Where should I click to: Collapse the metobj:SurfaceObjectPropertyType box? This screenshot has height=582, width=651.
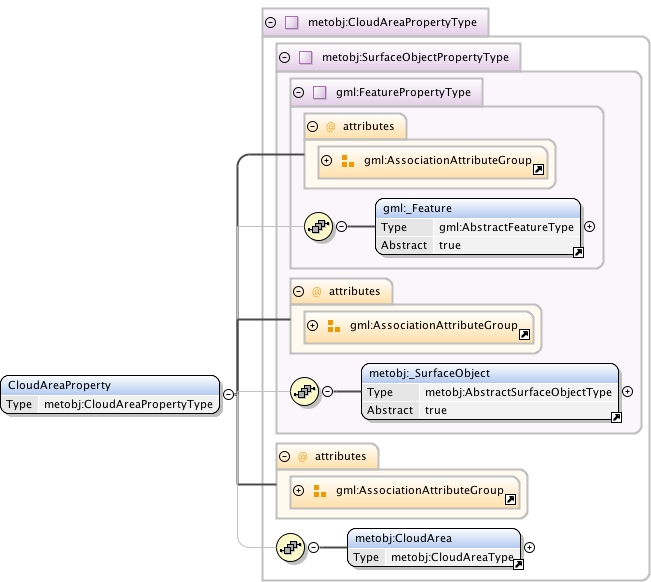click(284, 57)
